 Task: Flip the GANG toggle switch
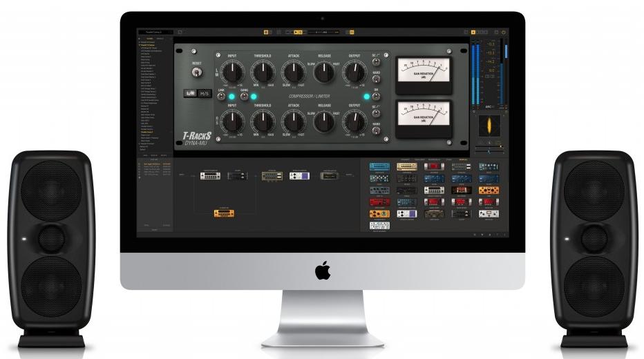244,97
